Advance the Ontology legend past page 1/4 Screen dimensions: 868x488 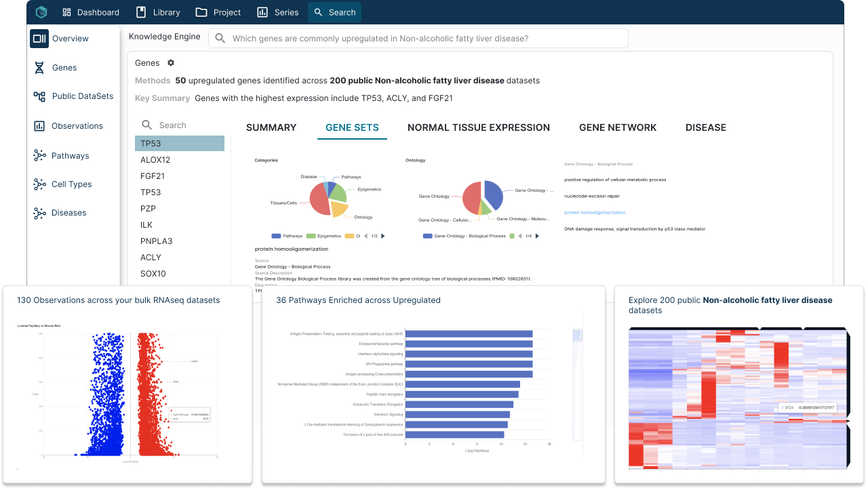tap(537, 236)
